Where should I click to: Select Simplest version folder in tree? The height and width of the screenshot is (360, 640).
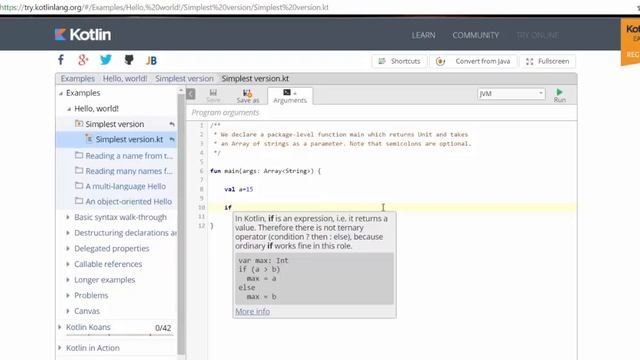coord(114,124)
